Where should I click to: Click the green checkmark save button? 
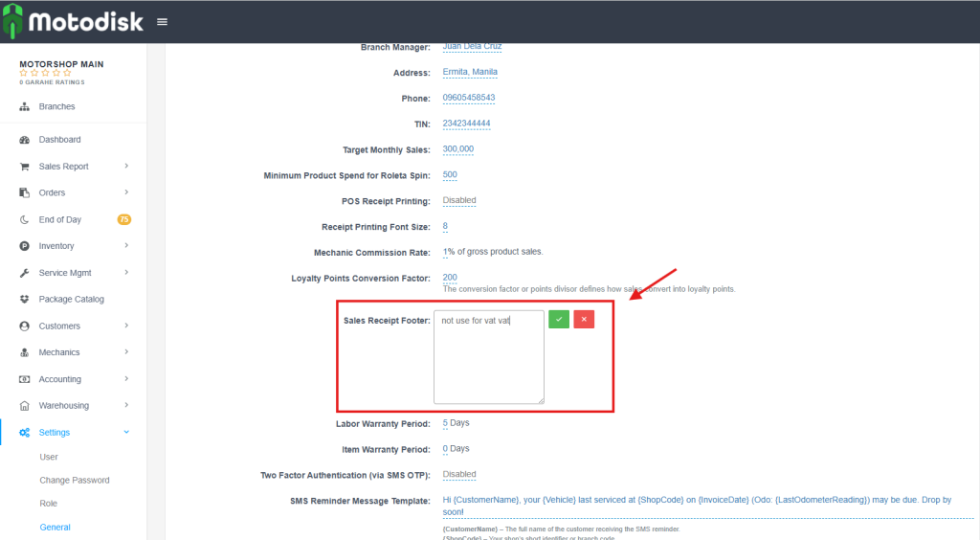(x=559, y=319)
